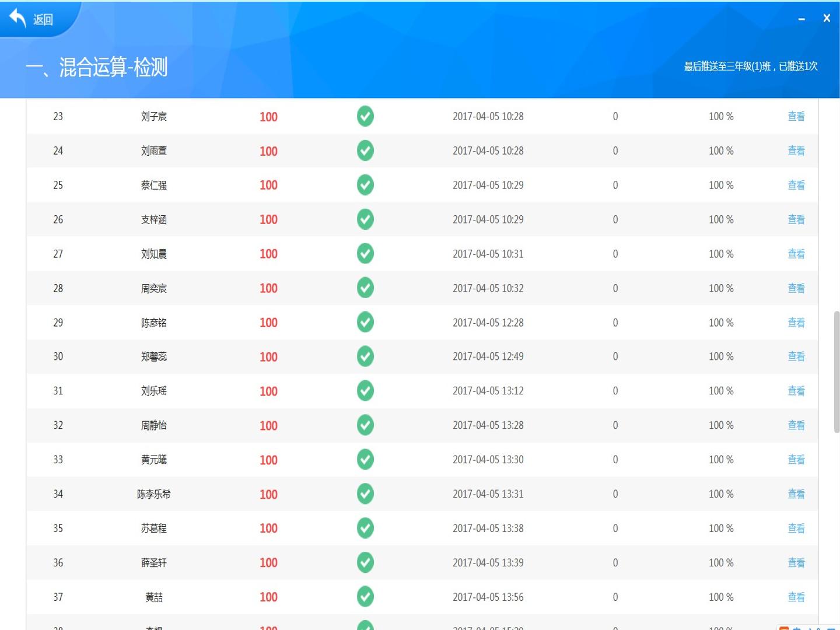Select student name 苏葛程
Screen dimensions: 840x630
[154, 529]
